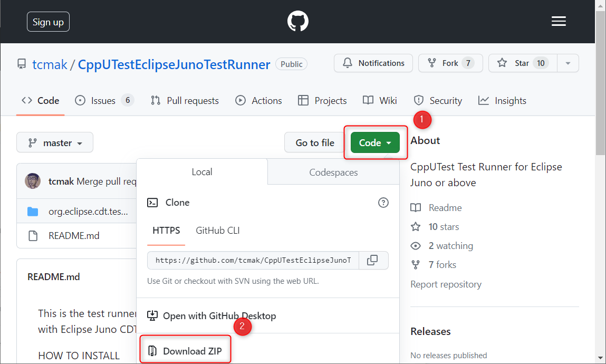Click the Sign up button

pyautogui.click(x=49, y=22)
